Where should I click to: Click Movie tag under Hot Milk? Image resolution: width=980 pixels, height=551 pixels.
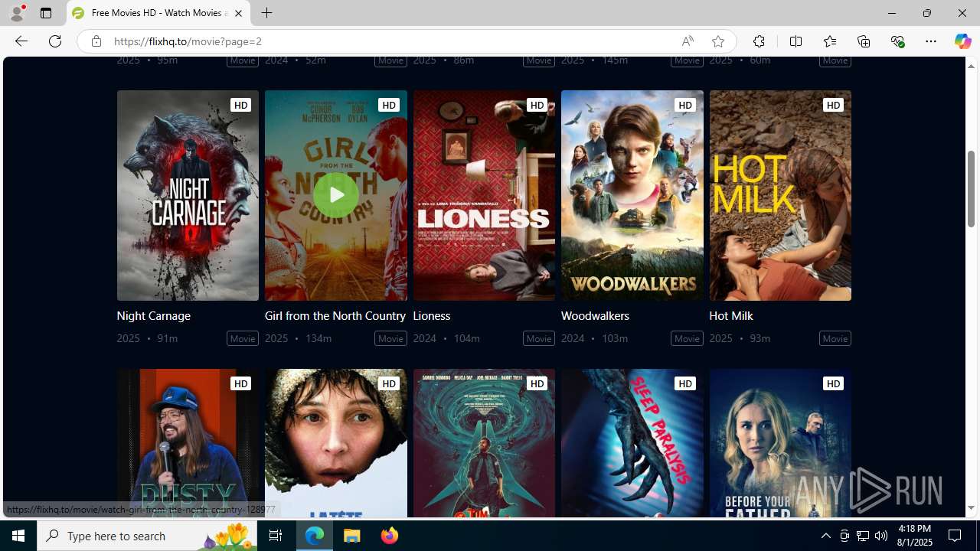pyautogui.click(x=835, y=338)
